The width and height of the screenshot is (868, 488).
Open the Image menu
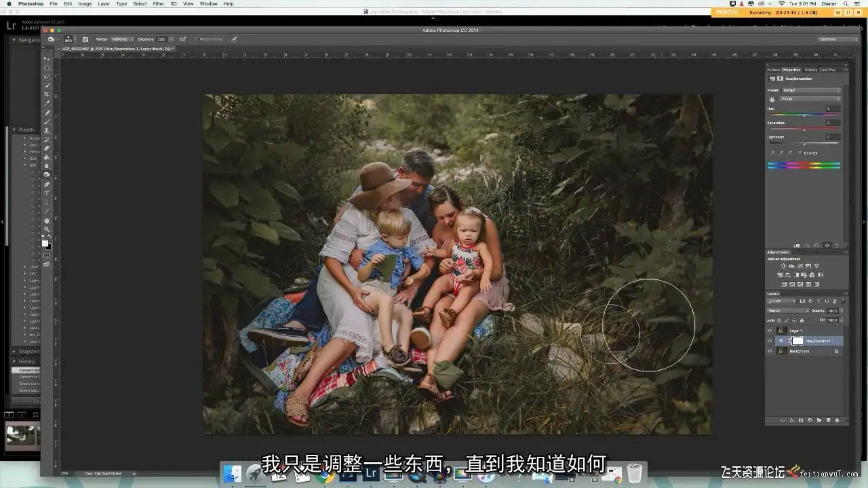(85, 3)
